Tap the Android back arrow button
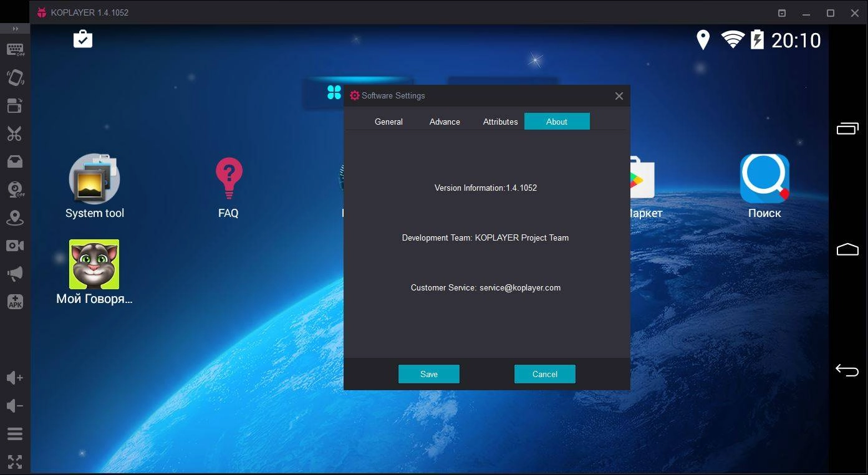The image size is (868, 475). (x=847, y=370)
